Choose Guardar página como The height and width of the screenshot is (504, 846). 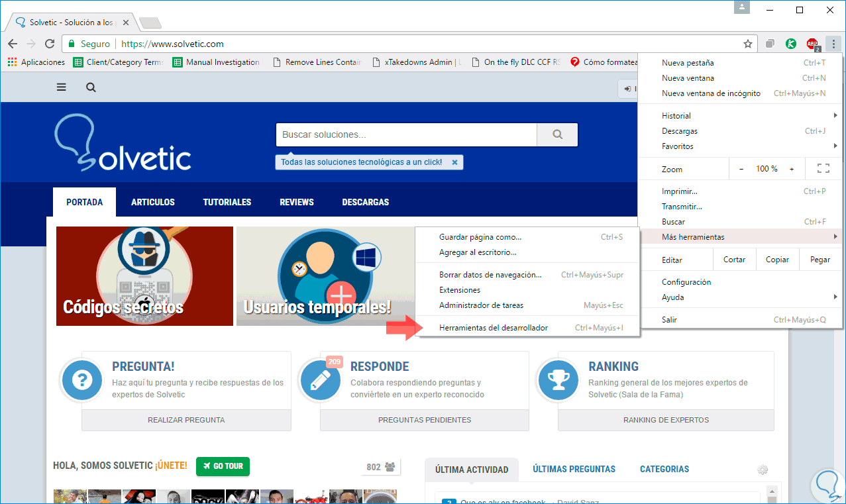click(x=527, y=236)
